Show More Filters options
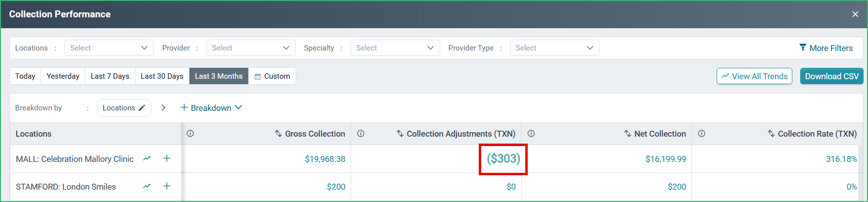868x202 pixels. 826,48
